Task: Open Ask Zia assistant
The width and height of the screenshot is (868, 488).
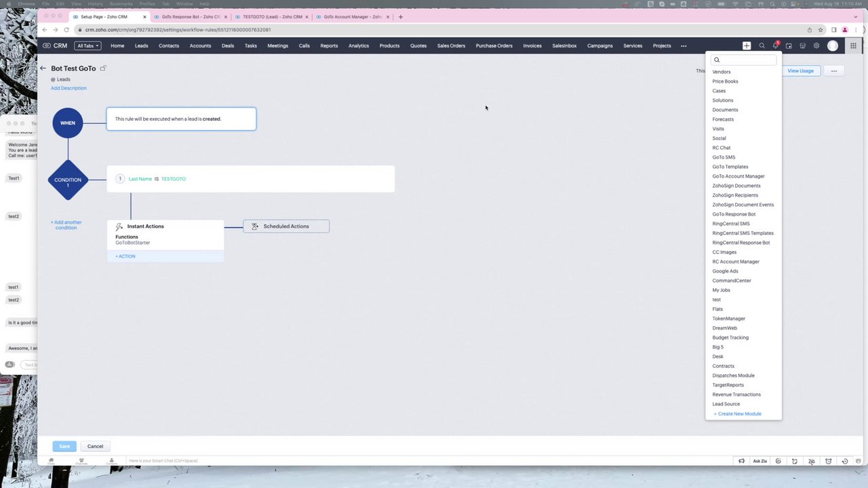Action: (760, 461)
